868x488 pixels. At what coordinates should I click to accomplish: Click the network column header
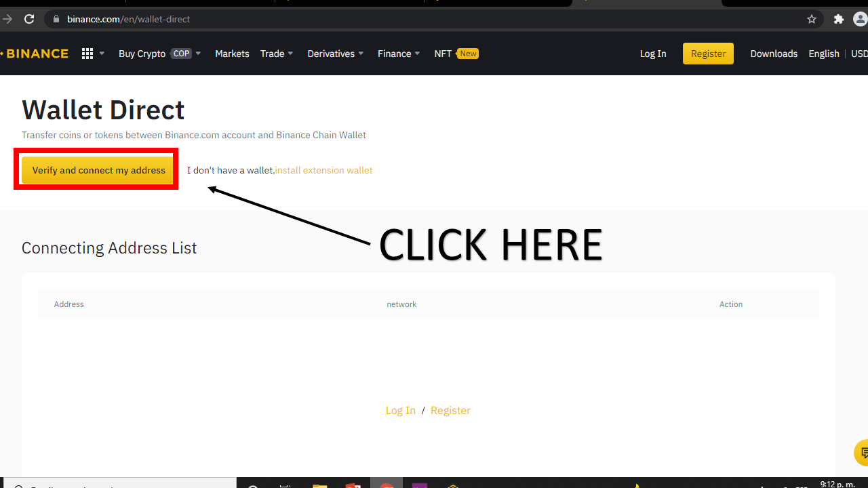[401, 304]
